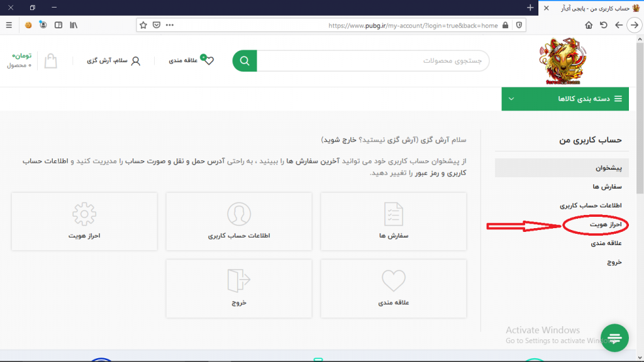Screen dimensions: 644x362
Task: Click the خارج شوید logout link
Action: [x=338, y=139]
